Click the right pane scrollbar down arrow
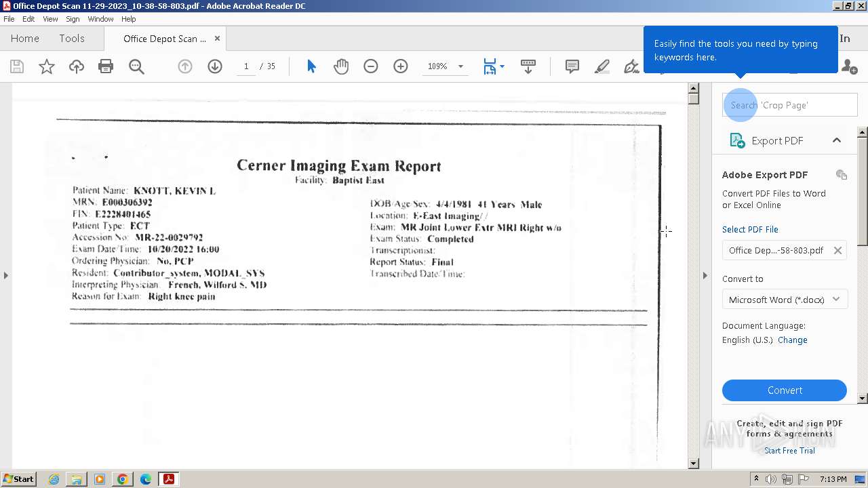The width and height of the screenshot is (868, 488). [863, 399]
